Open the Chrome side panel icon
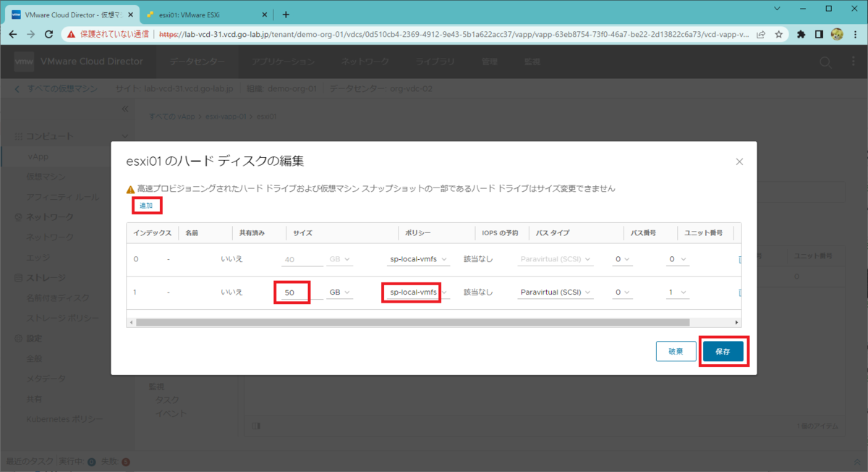868x472 pixels. [820, 34]
